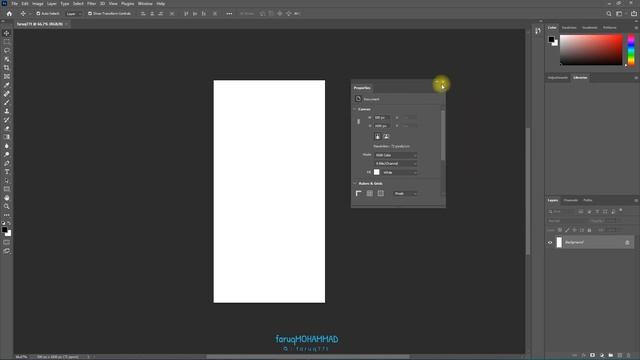Collapse the Canvas section in Properties
Screen dimensions: 640x360
355,109
